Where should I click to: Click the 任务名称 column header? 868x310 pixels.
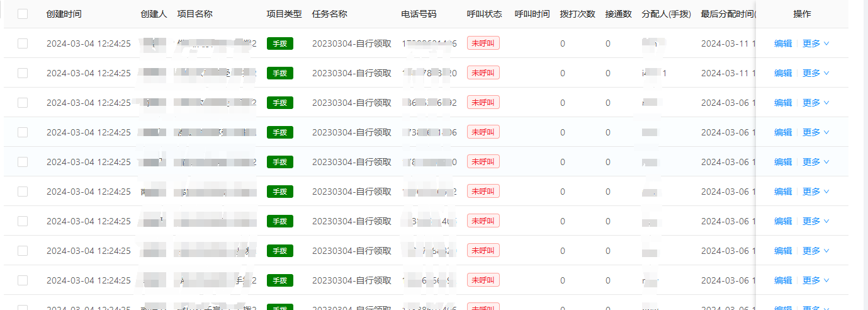(330, 14)
